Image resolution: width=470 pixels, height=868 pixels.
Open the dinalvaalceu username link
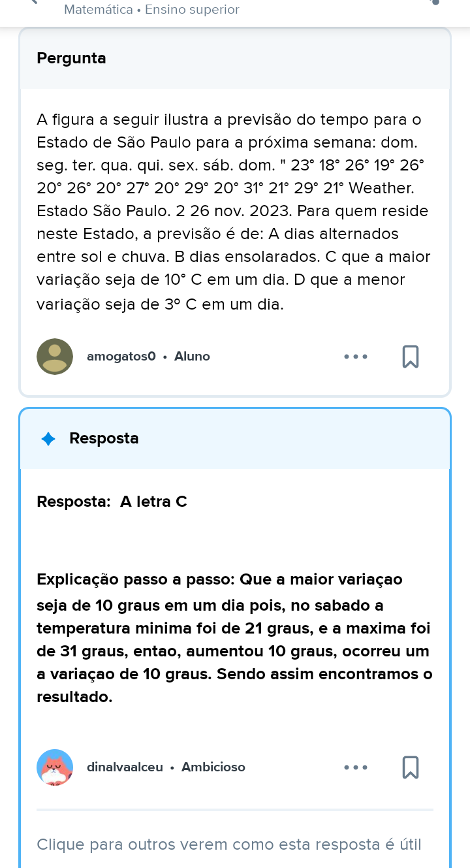tap(125, 767)
